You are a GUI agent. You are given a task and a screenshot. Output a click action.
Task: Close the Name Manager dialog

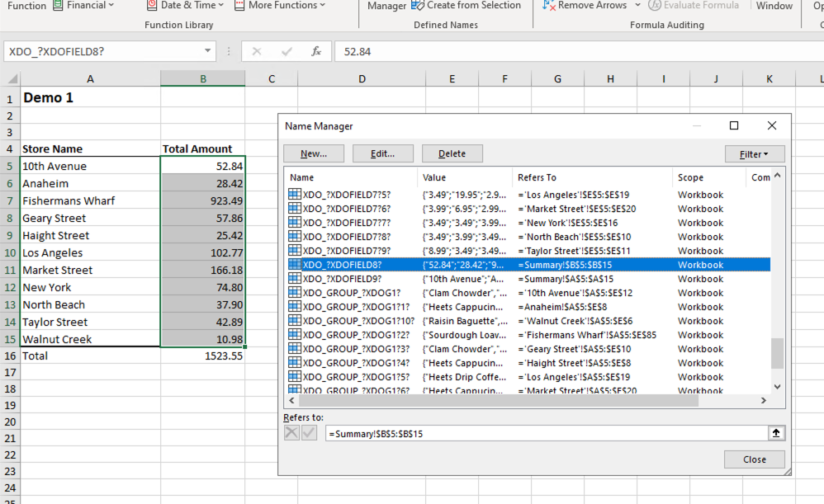click(x=755, y=459)
